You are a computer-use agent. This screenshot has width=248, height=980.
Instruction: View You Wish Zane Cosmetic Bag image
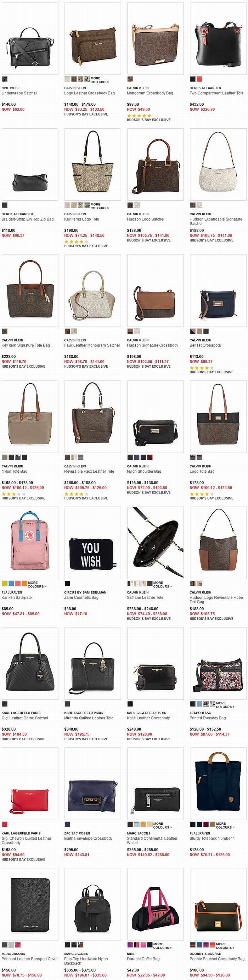pyautogui.click(x=93, y=542)
